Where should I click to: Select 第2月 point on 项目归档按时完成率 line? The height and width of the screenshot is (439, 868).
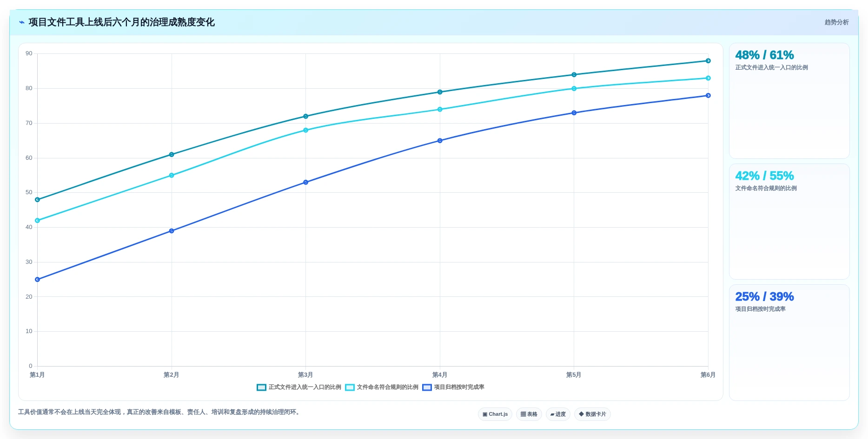pos(172,231)
